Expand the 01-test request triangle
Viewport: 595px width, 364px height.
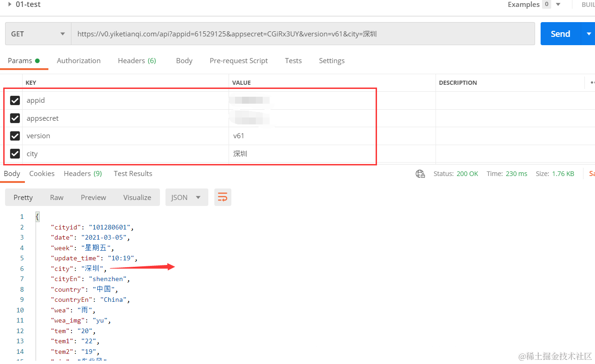pos(10,4)
